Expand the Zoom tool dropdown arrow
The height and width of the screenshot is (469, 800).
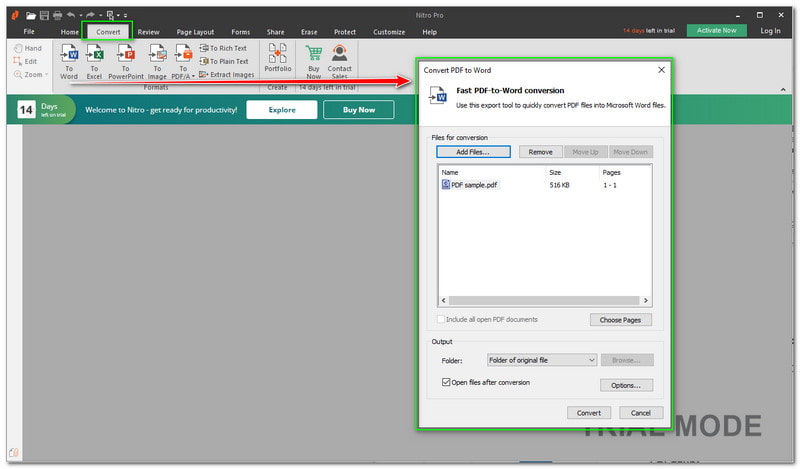click(x=46, y=75)
